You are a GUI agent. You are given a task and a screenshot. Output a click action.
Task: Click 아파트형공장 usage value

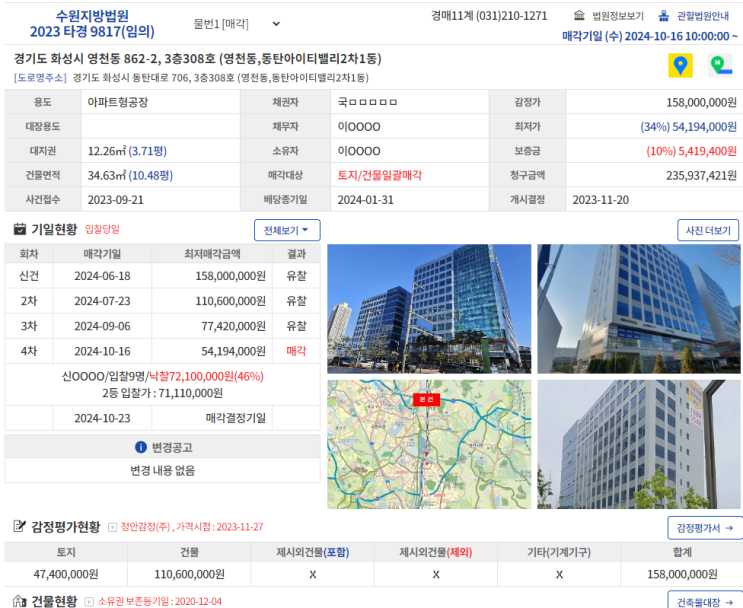pyautogui.click(x=118, y=102)
